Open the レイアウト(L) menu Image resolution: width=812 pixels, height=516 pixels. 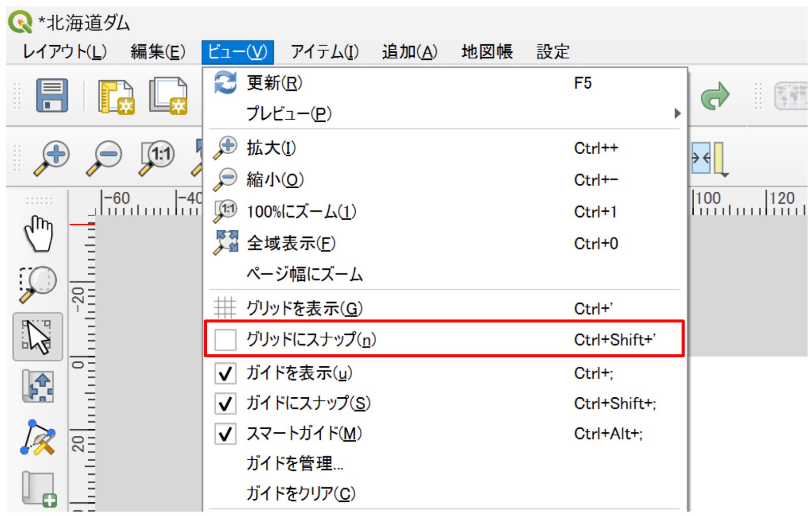[64, 52]
